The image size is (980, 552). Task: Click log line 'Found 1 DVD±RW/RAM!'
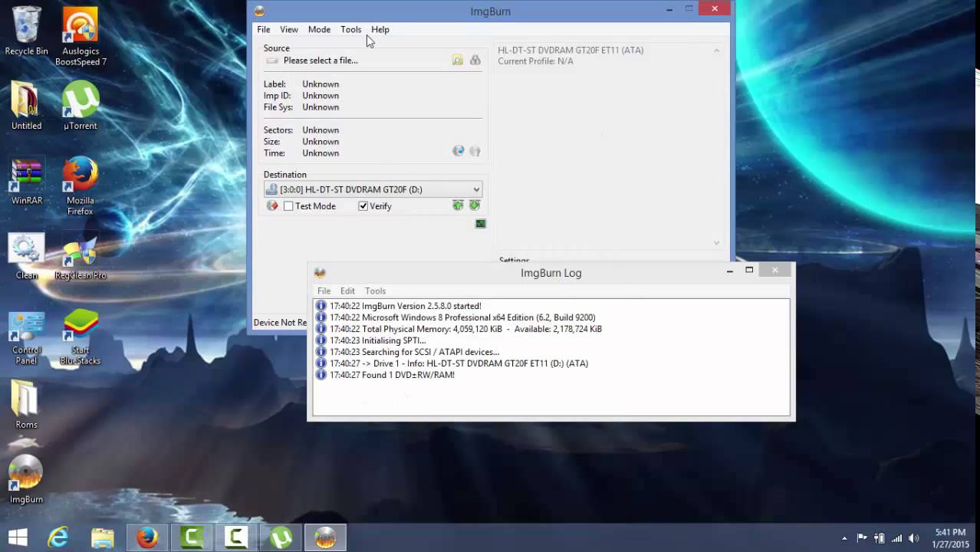pos(392,375)
